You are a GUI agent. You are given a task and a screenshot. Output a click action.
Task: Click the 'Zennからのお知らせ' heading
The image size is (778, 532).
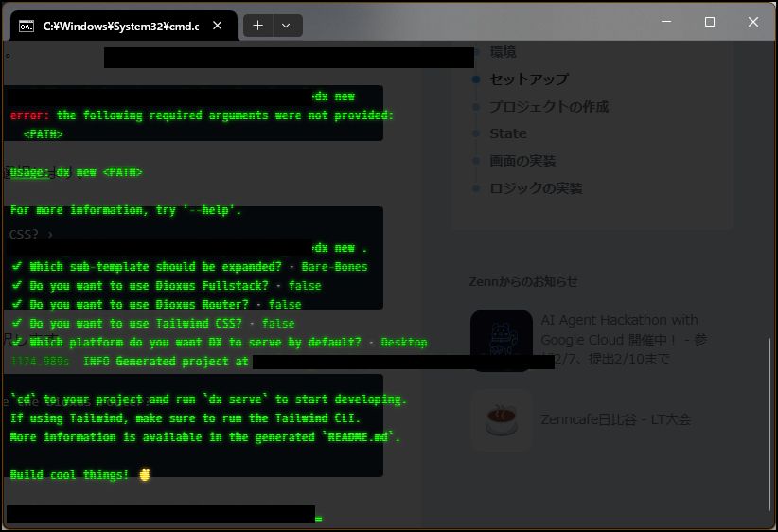point(523,282)
